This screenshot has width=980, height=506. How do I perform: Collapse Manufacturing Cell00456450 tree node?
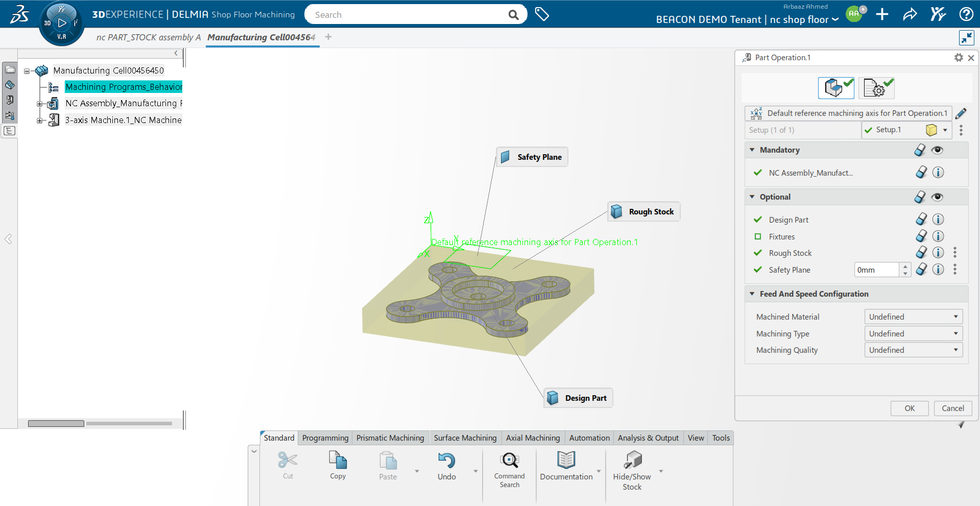(x=27, y=71)
